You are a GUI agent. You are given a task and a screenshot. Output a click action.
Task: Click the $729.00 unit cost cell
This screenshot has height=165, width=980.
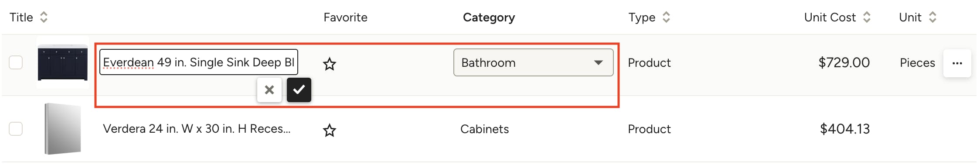tap(844, 62)
